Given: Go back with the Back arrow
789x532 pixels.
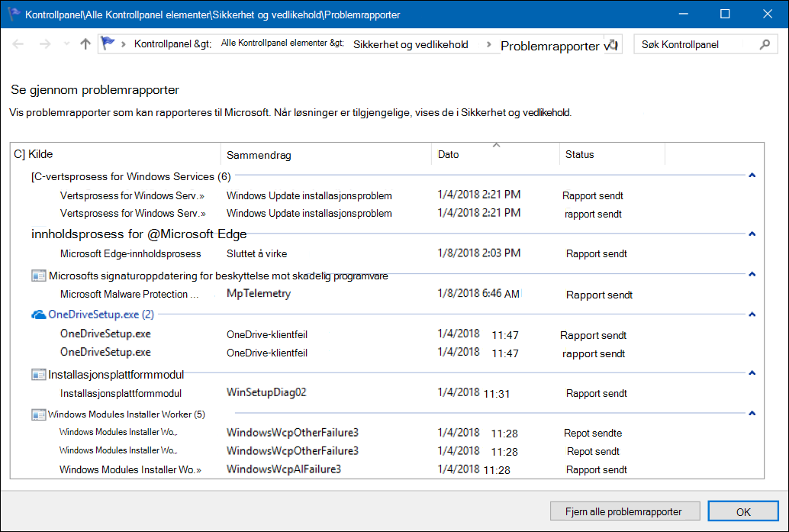Looking at the screenshot, I should click(x=18, y=44).
